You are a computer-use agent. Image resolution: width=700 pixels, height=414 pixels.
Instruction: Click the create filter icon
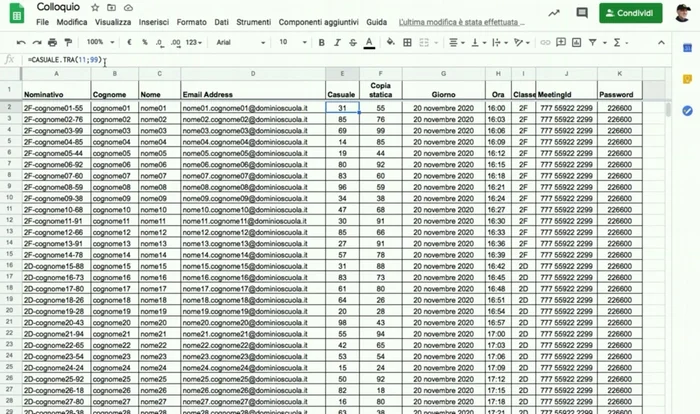592,42
